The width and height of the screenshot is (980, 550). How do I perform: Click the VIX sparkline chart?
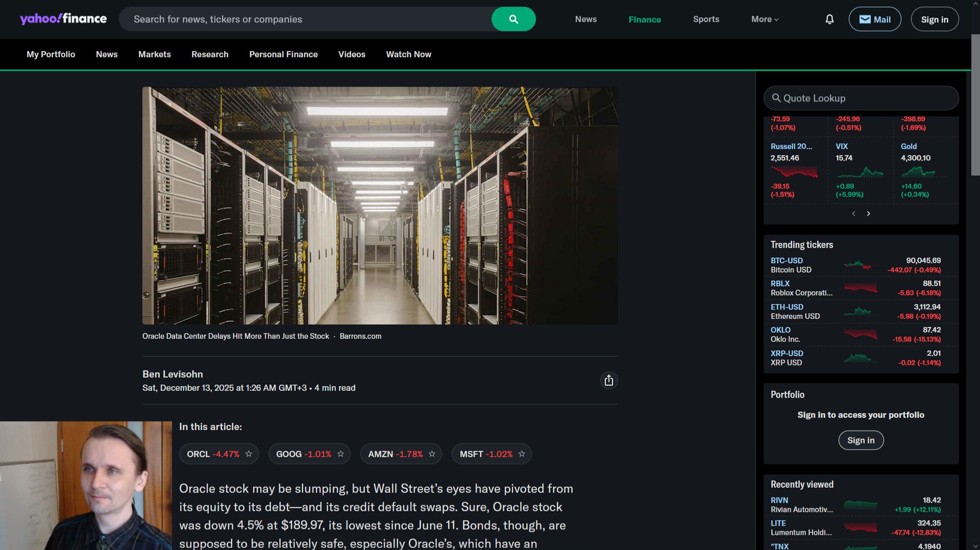(x=860, y=172)
